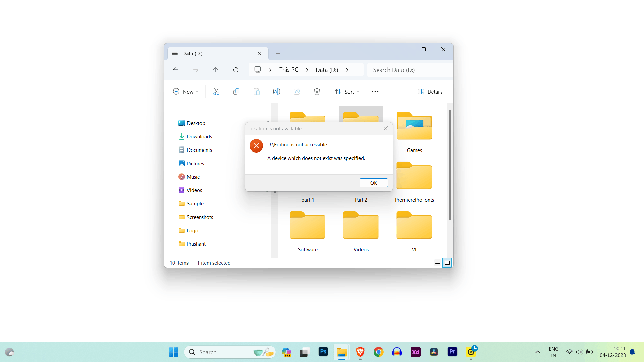Add a new tab with plus button
This screenshot has height=362, width=644.
pyautogui.click(x=278, y=54)
